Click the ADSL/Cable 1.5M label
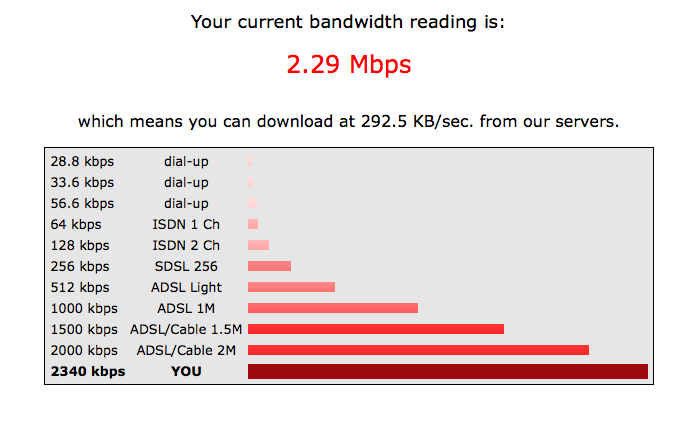 click(x=186, y=329)
